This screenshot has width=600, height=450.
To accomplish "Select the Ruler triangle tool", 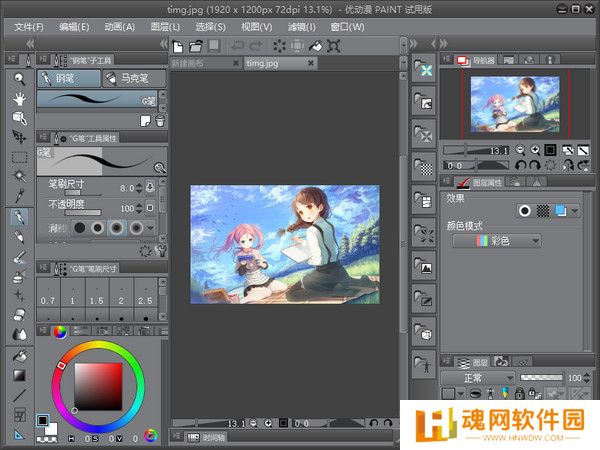I will tap(19, 434).
